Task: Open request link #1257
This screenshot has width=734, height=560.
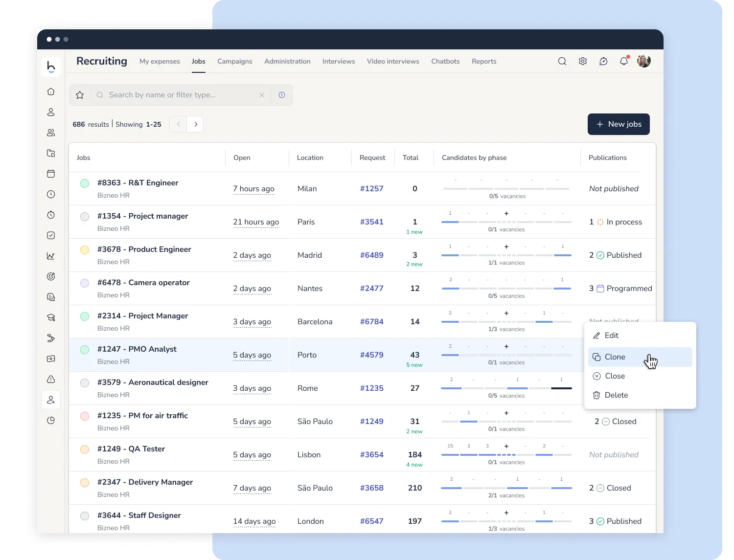Action: pyautogui.click(x=372, y=189)
